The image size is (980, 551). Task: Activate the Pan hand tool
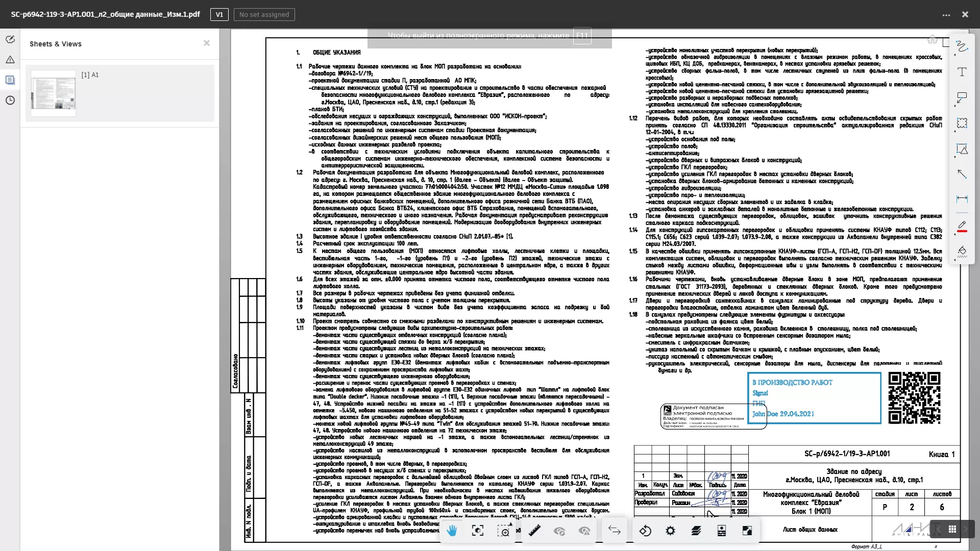(452, 531)
